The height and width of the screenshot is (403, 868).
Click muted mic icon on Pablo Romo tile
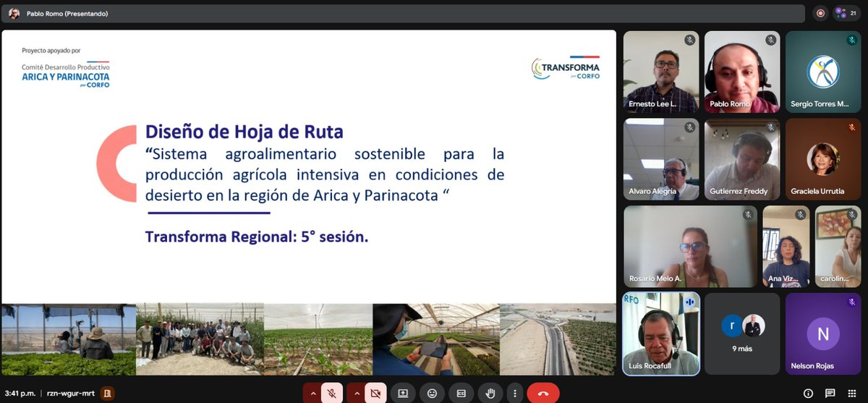coord(771,41)
